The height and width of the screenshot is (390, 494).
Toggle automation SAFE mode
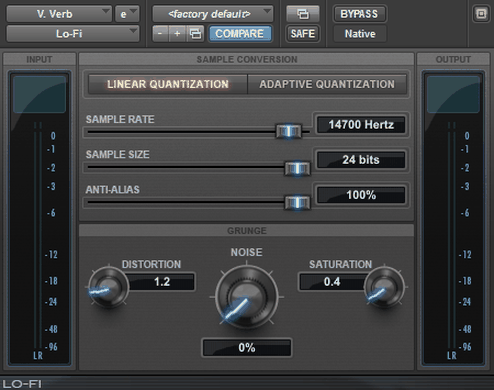pos(303,34)
